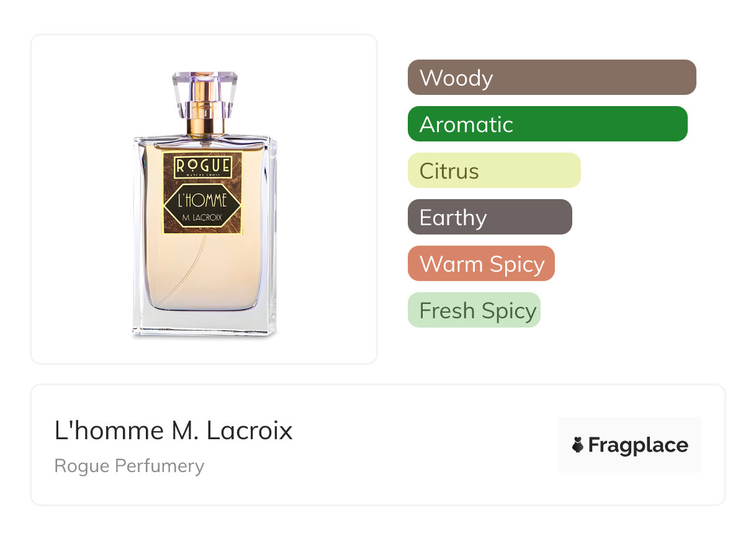Click the Fragplace bottle logo icon
The image size is (756, 536).
[x=578, y=445]
